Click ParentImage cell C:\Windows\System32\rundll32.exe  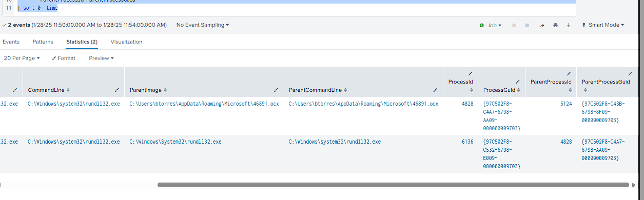point(175,142)
